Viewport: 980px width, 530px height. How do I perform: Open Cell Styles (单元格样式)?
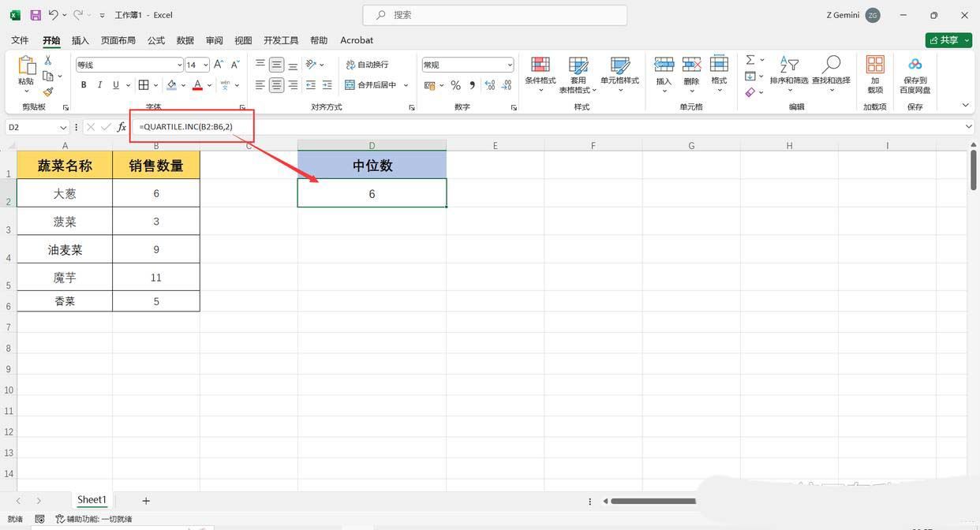point(620,75)
